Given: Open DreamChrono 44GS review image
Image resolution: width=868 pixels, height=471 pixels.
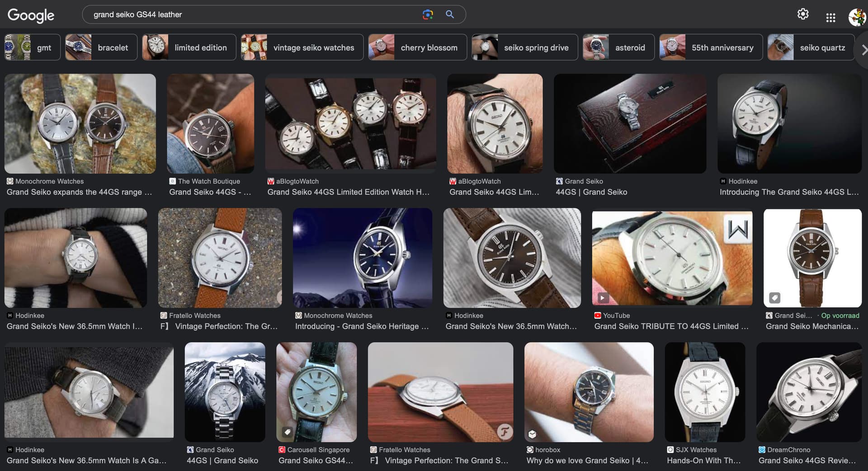Looking at the screenshot, I should (809, 392).
